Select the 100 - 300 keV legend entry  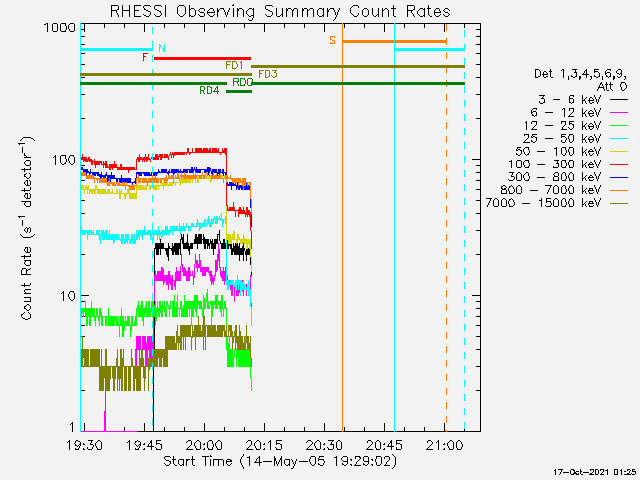[x=568, y=164]
